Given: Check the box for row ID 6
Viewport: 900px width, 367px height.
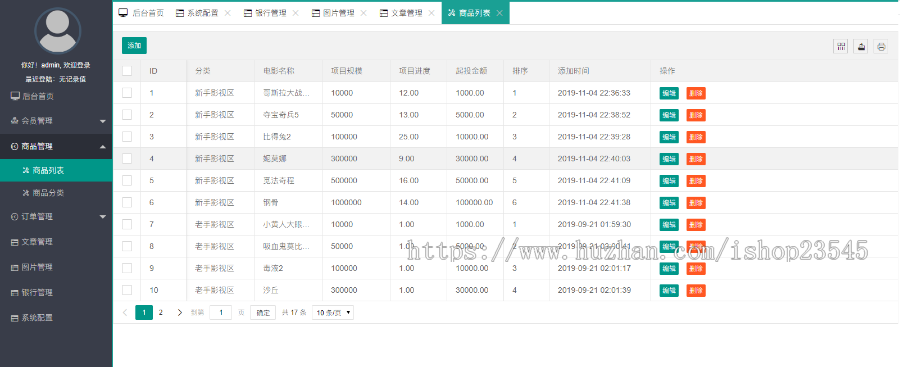Looking at the screenshot, I should coord(127,202).
